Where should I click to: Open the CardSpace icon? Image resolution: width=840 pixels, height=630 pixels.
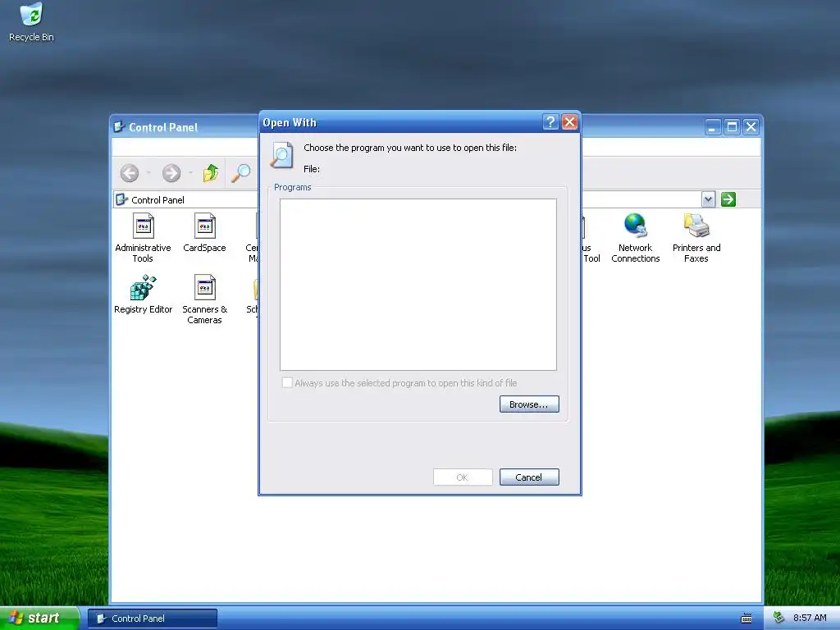pyautogui.click(x=204, y=232)
